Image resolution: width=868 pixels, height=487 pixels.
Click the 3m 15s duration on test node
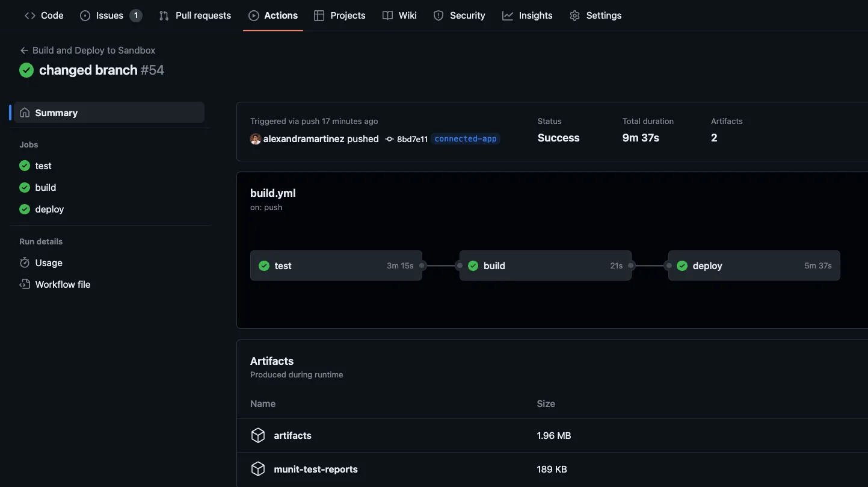400,266
